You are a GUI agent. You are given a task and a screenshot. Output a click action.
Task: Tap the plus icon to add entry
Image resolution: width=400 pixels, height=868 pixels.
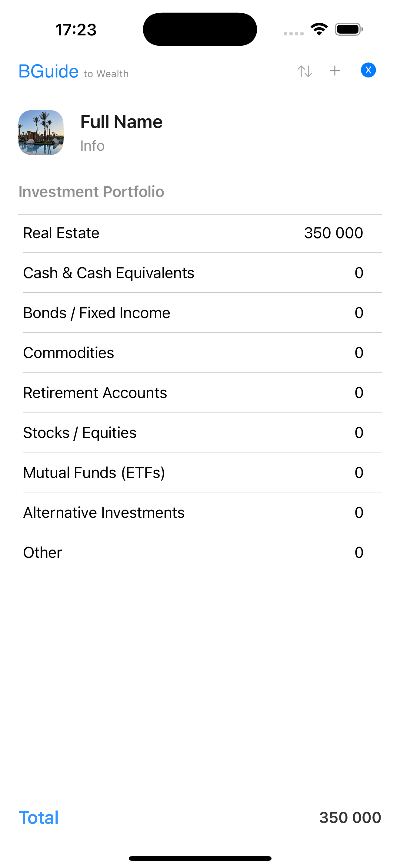pyautogui.click(x=335, y=71)
